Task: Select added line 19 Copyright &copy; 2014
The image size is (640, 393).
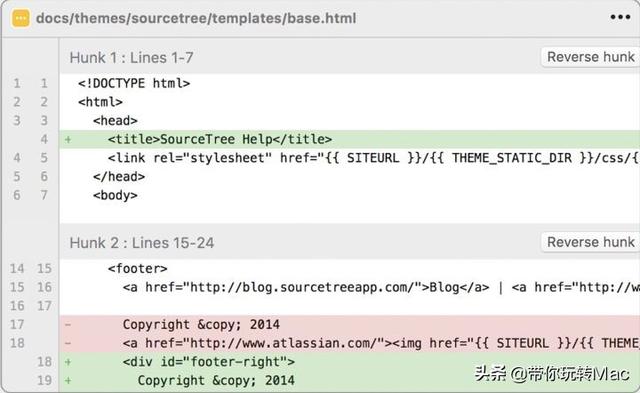Action: 349,381
